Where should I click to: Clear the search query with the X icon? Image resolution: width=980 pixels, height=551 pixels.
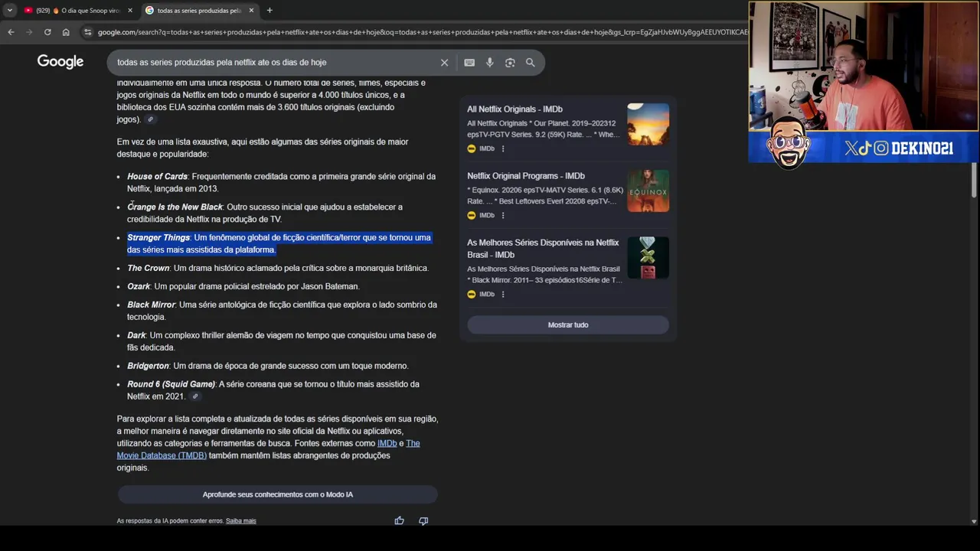[444, 63]
